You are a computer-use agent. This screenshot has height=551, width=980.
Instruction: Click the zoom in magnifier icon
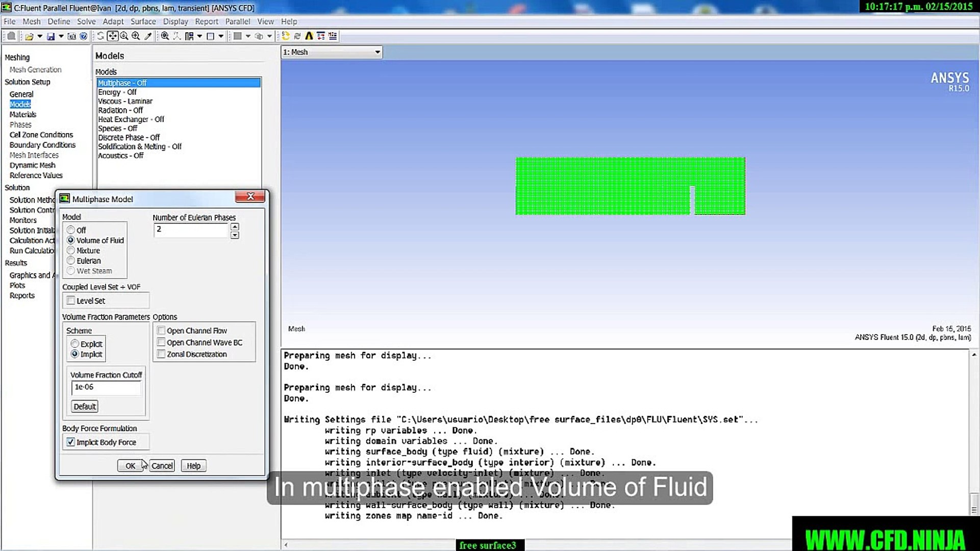click(x=136, y=36)
